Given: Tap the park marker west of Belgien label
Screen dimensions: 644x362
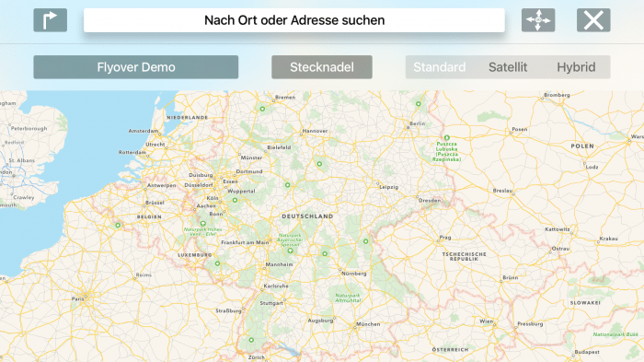Looking at the screenshot, I should click(x=119, y=226).
